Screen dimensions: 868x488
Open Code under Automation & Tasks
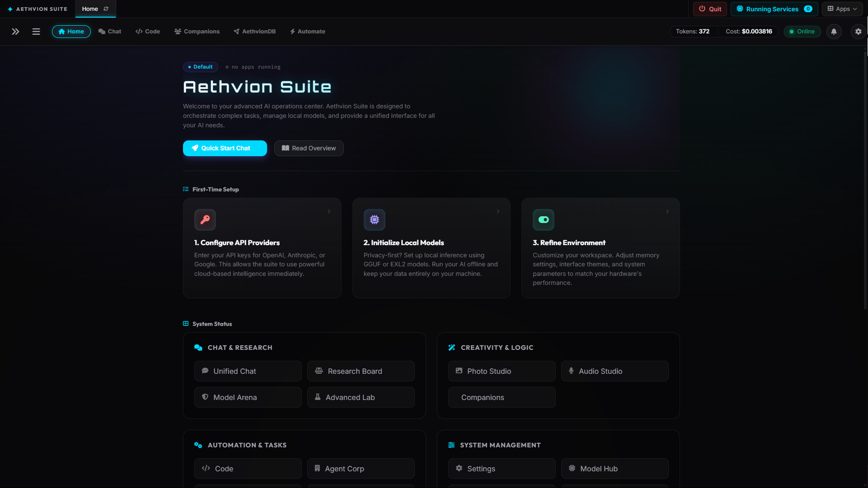pos(248,469)
